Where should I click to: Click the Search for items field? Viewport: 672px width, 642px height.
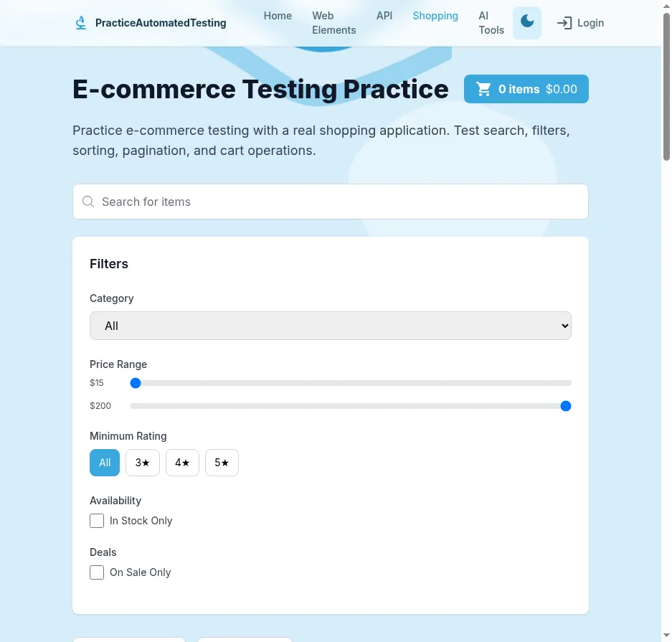pos(330,202)
